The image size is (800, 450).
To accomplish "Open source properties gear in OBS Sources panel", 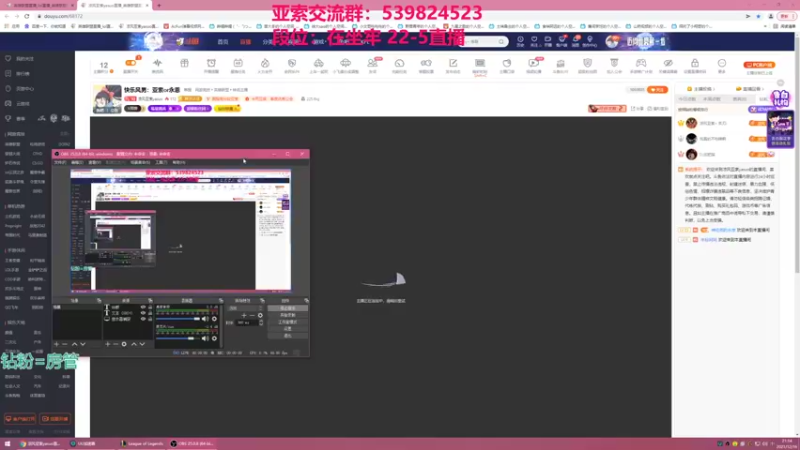I will [124, 344].
